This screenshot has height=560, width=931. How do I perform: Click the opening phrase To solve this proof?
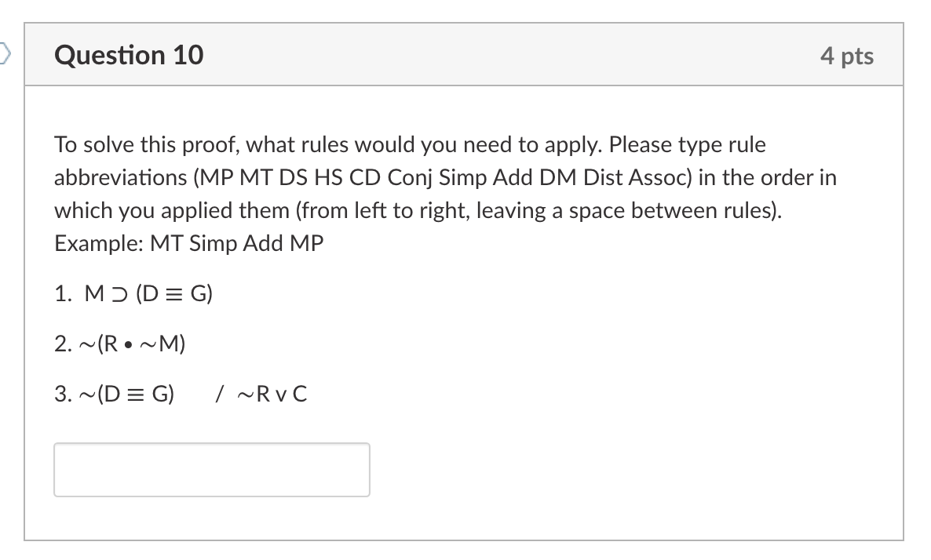pyautogui.click(x=146, y=145)
